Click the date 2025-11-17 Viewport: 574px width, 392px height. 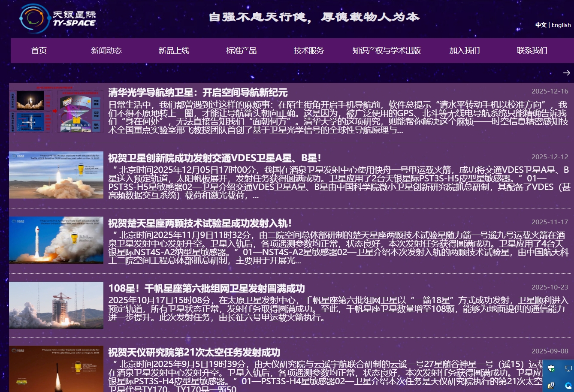click(550, 222)
